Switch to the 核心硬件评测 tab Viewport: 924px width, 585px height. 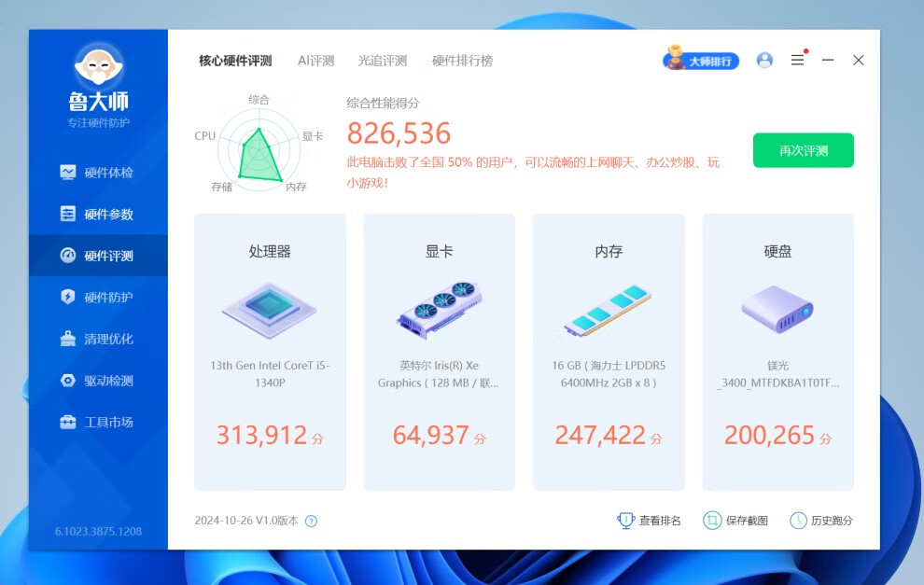pyautogui.click(x=235, y=61)
